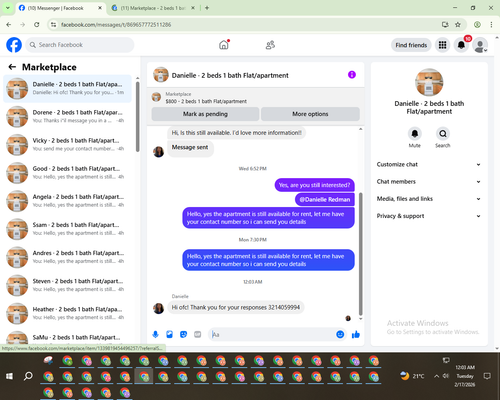This screenshot has height=400, width=500.
Task: Choose a GIF icon
Action: tap(198, 334)
